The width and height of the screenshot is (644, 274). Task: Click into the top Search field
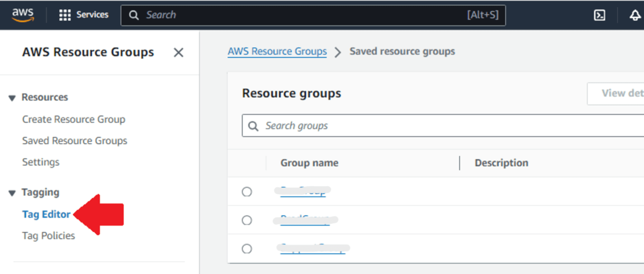pos(313,15)
